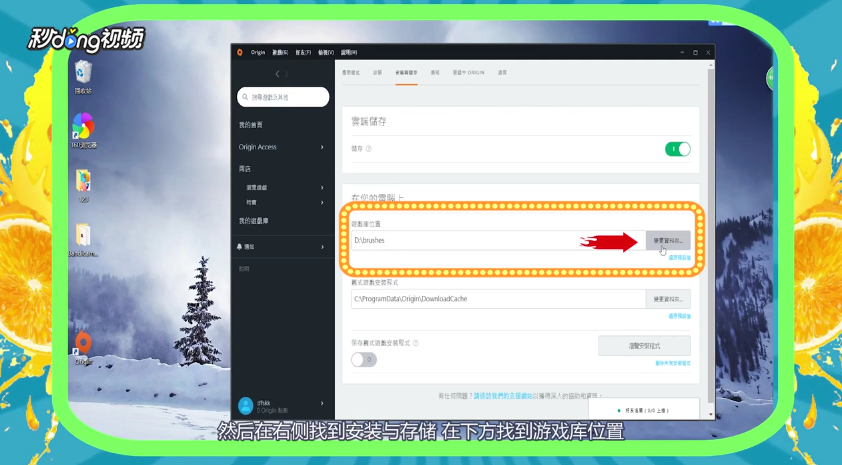Open 商店 Store in the sidebar

(x=245, y=169)
